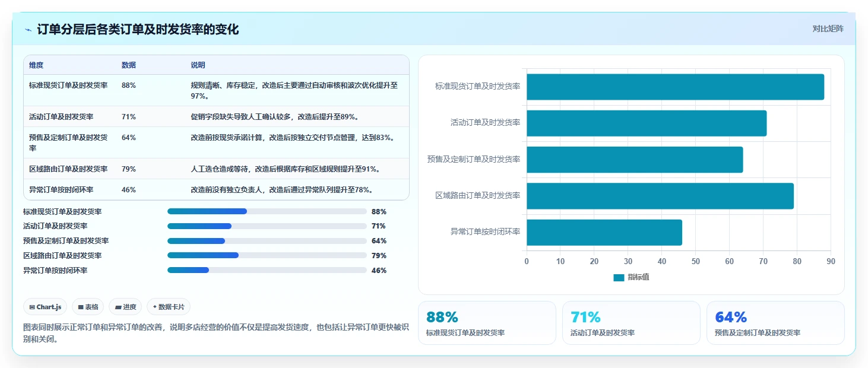Click 活动订单及时发货率 progress bar
The width and height of the screenshot is (868, 368).
coord(267,226)
